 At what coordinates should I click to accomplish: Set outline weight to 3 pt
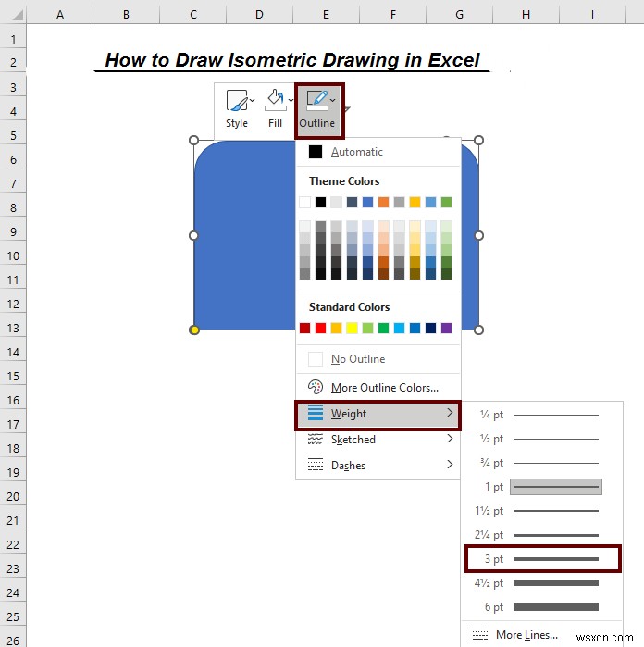[x=541, y=559]
